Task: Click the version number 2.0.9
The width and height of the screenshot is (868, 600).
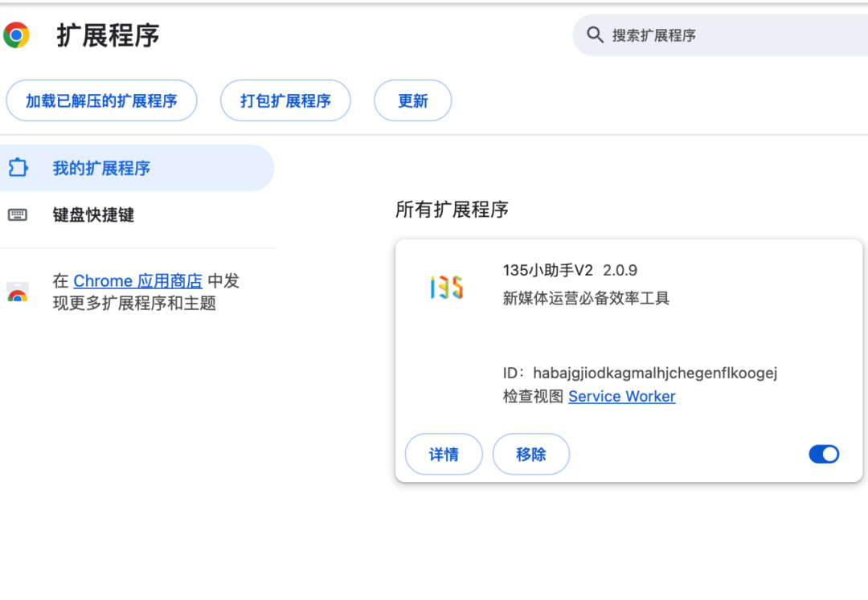Action: tap(620, 271)
